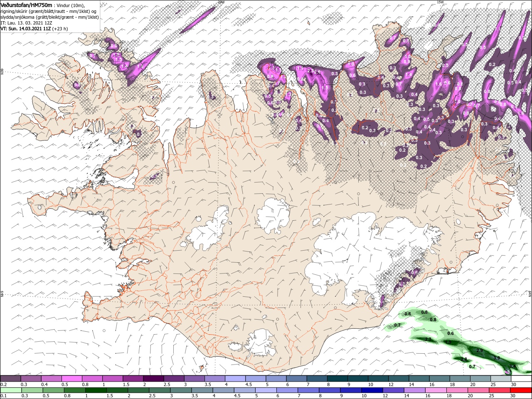Image resolution: width=532 pixels, height=399 pixels.
Task: Click the '(+23 h)' forecast offset text
Action: pyautogui.click(x=60, y=29)
